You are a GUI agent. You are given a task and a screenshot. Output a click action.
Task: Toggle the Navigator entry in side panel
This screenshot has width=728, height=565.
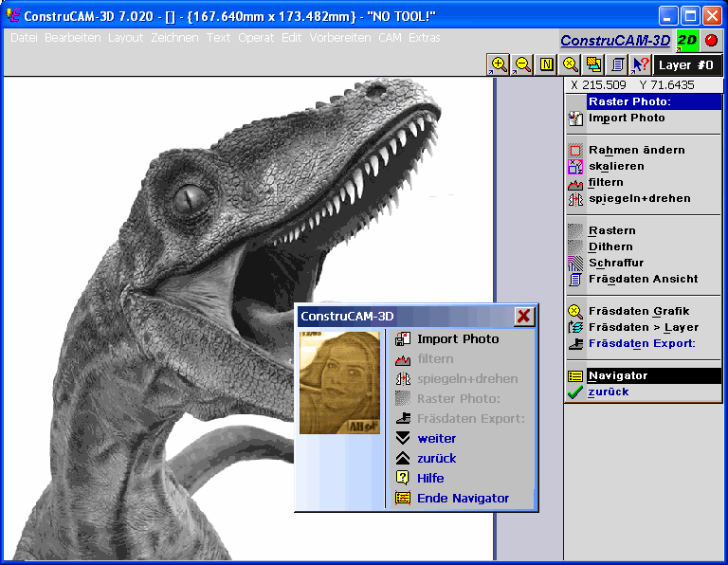click(x=618, y=375)
